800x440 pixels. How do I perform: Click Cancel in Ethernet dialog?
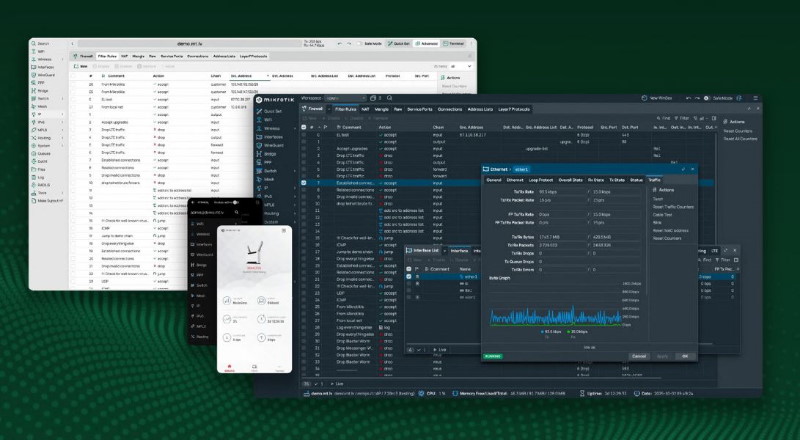pyautogui.click(x=639, y=356)
